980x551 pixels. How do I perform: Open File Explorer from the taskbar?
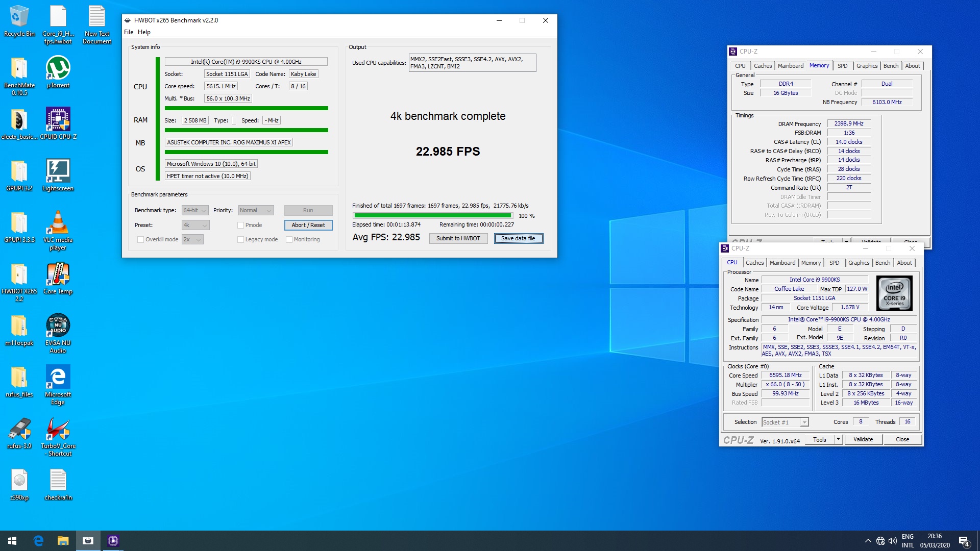(63, 541)
